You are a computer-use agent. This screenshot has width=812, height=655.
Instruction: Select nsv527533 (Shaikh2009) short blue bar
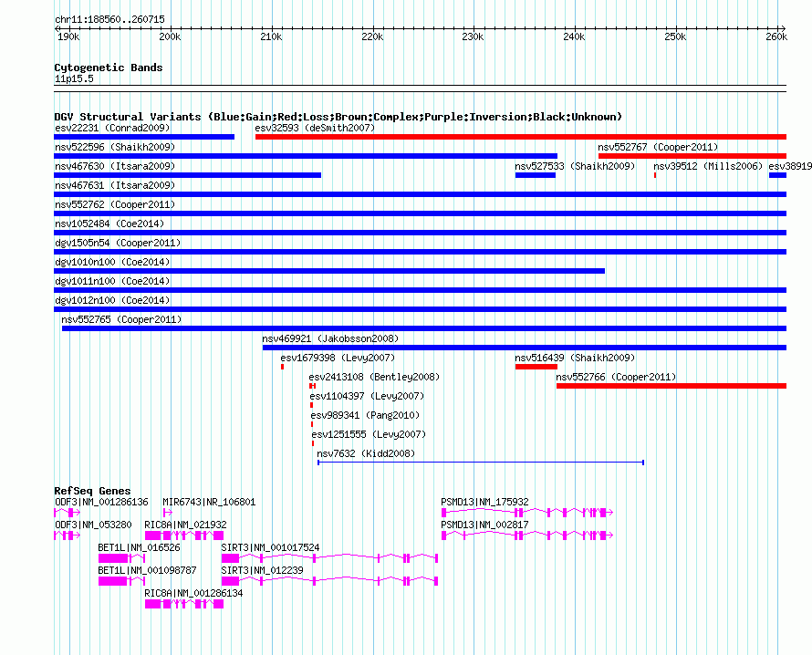(x=536, y=175)
